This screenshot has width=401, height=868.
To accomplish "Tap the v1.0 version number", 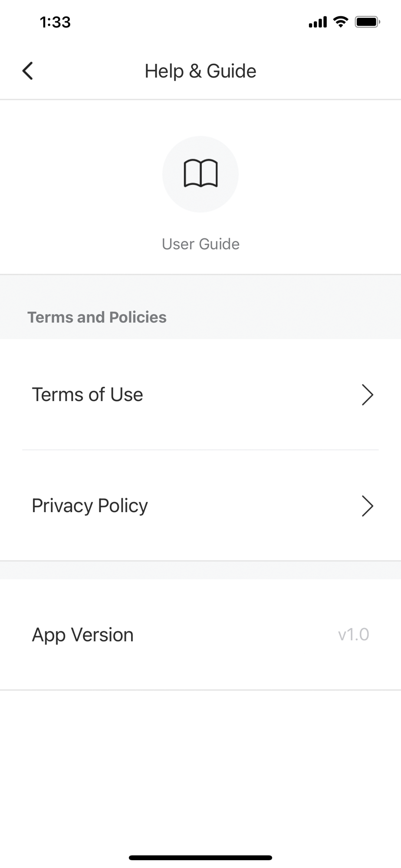I will point(354,635).
